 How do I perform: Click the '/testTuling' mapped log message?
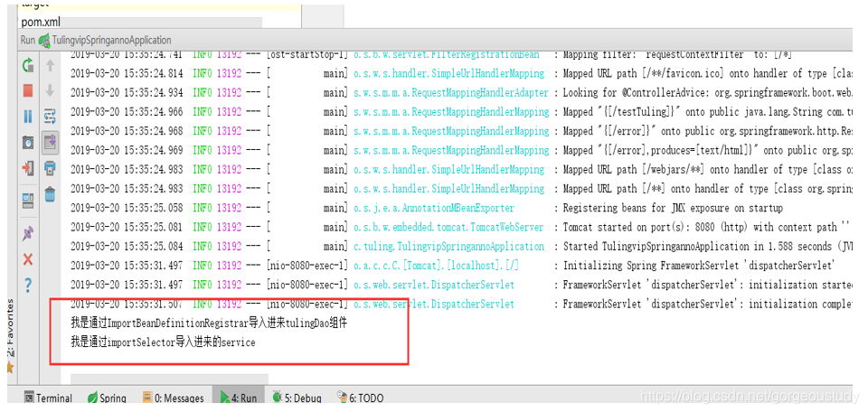(x=707, y=112)
